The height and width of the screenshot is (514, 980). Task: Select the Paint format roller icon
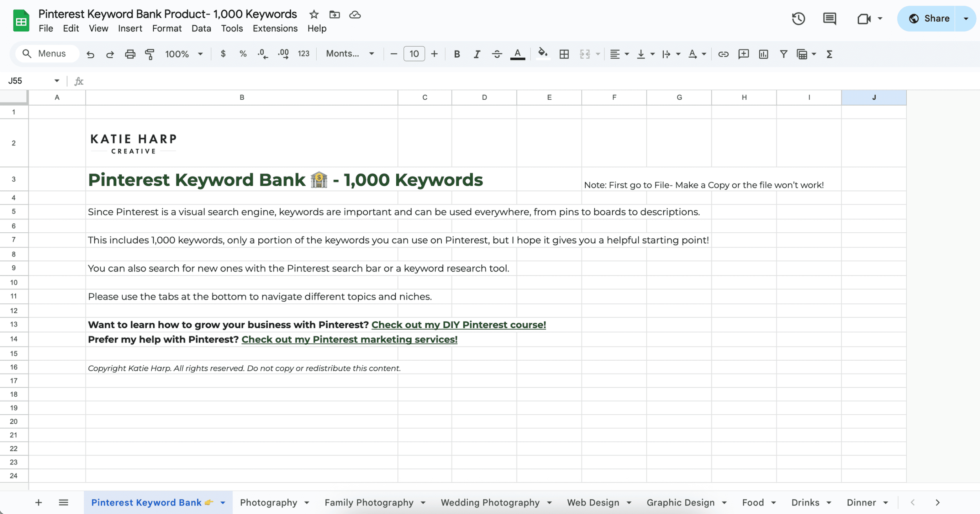tap(150, 54)
